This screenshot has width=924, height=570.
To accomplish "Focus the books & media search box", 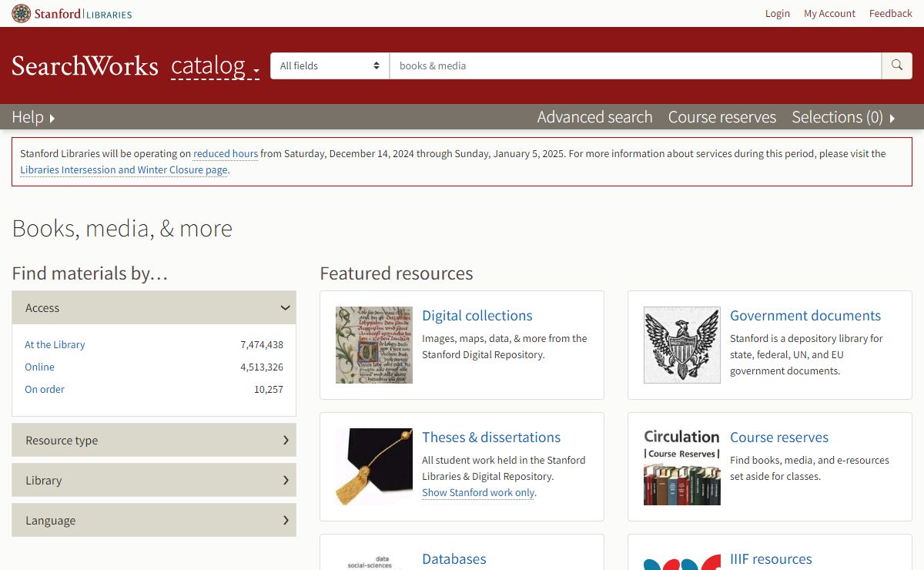I will [635, 65].
